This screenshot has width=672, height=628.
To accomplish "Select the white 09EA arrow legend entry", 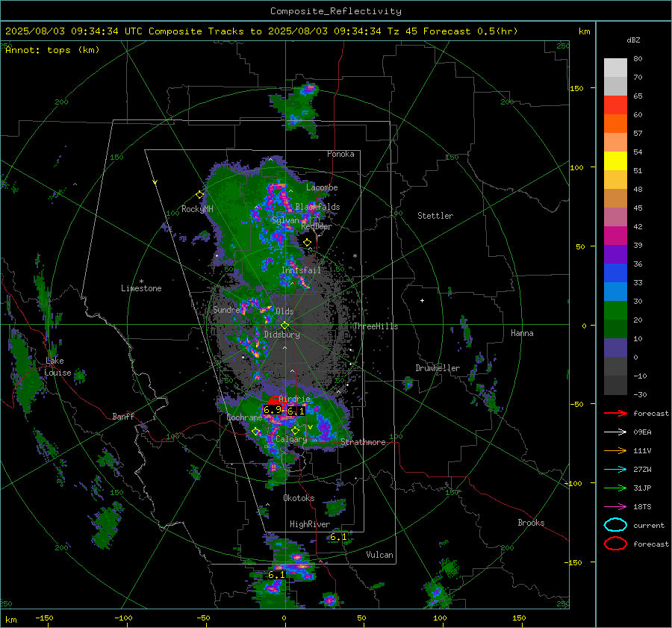I will (x=615, y=432).
